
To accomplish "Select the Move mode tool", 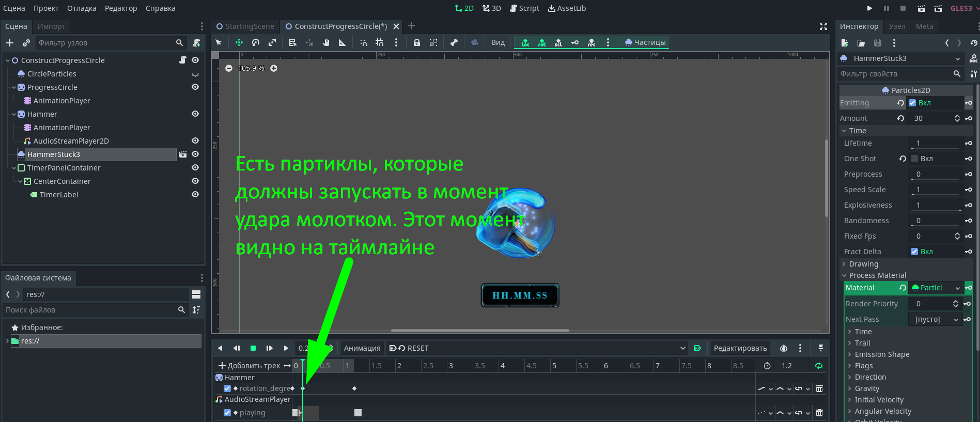I will pyautogui.click(x=239, y=42).
